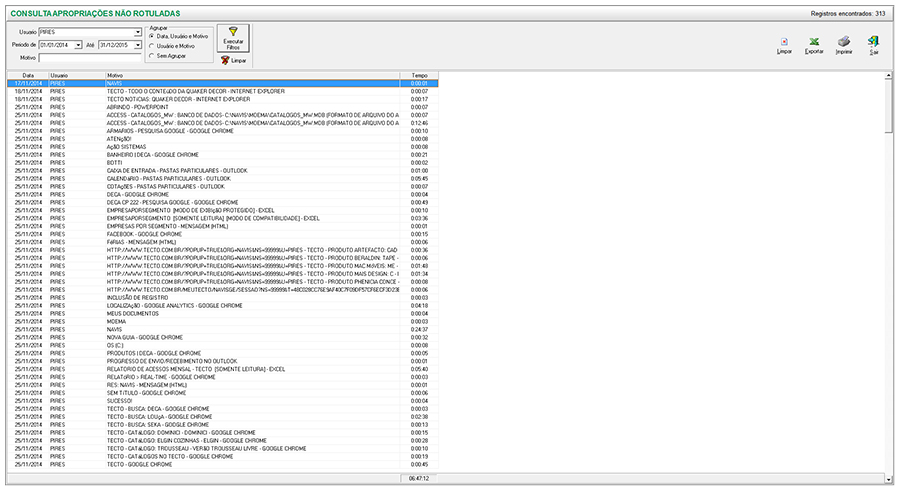Viewport: 900px width, 490px height.
Task: Select 'TECTO - CATÁLOGO: TROUSSEAU' row
Action: (x=223, y=449)
